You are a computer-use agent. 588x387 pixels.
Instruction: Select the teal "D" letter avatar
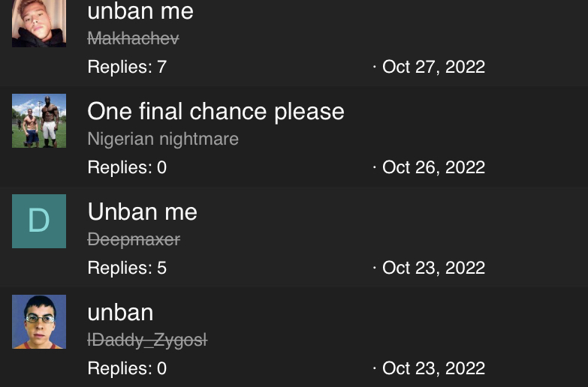(x=39, y=221)
